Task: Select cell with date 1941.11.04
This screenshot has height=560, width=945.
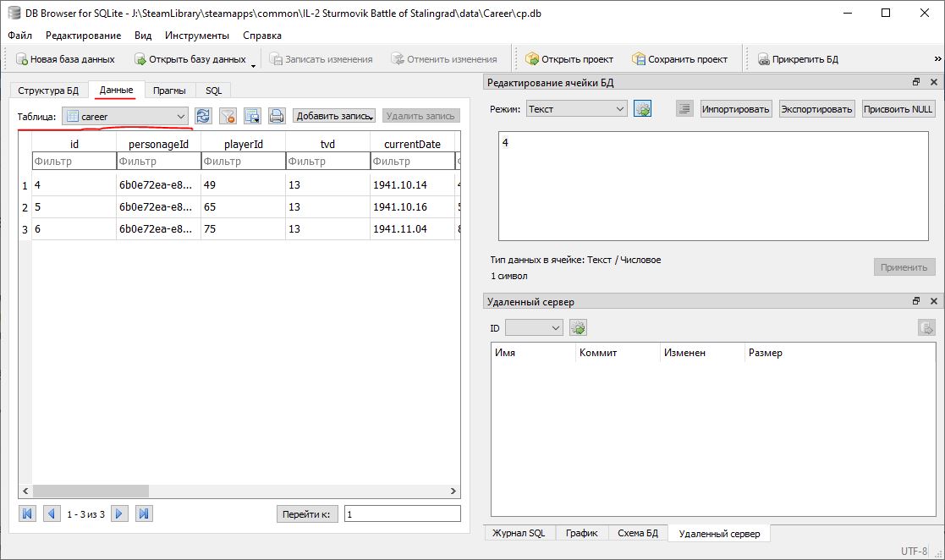Action: tap(412, 229)
